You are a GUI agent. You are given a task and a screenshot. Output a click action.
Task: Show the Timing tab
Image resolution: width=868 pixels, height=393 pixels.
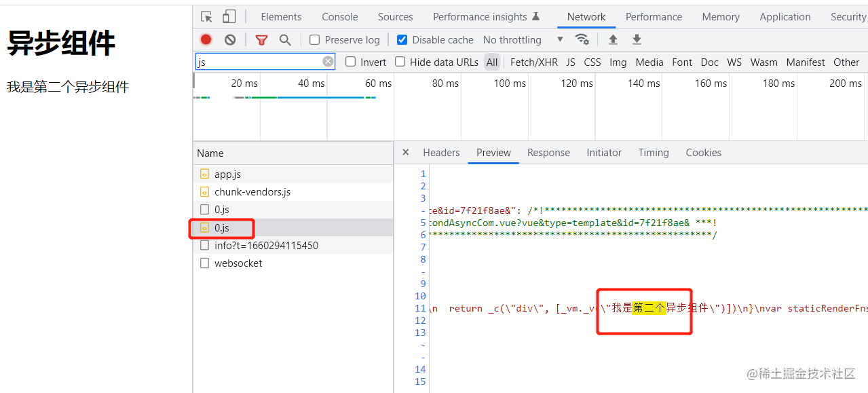coord(654,153)
